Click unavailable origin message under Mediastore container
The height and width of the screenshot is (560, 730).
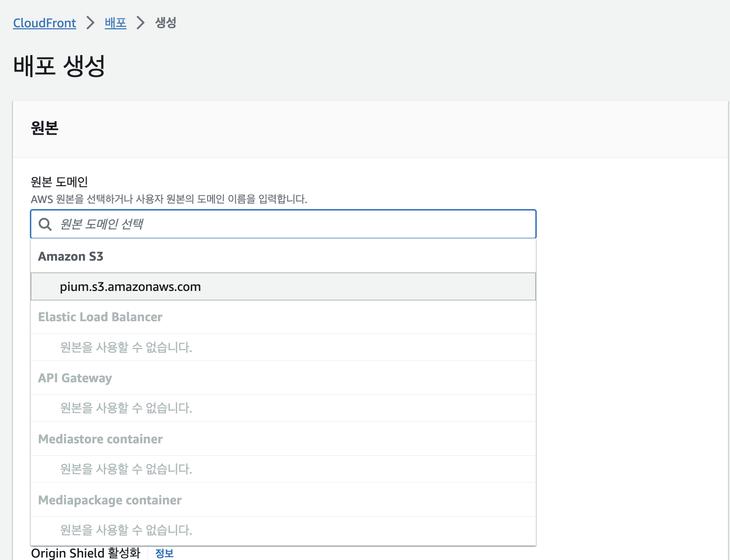126,469
